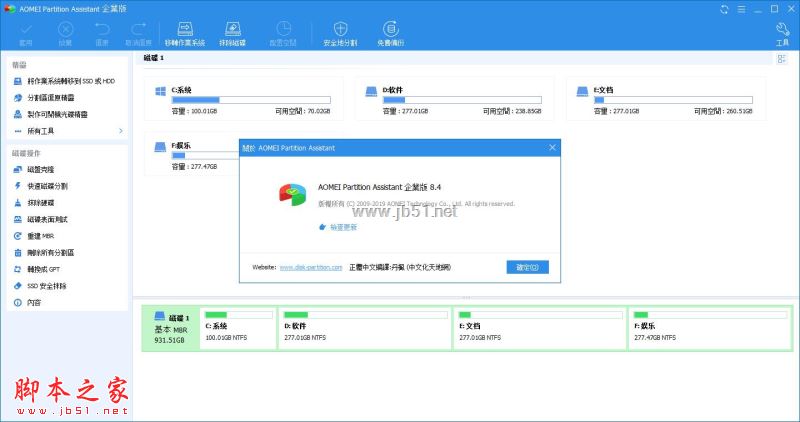Screen dimensions: 800x422
Task: Close the About AOMEI Partition Assistant dialog
Action: click(x=552, y=147)
